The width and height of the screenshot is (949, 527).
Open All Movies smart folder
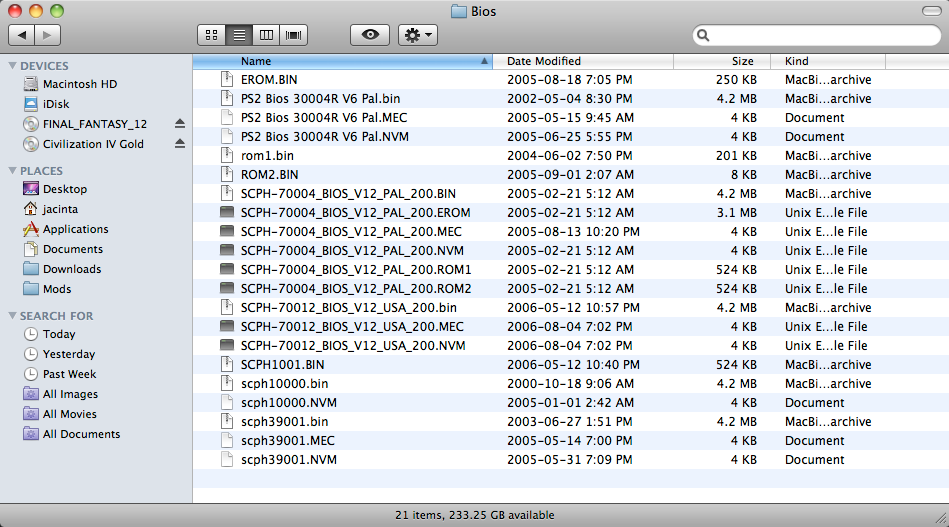click(70, 414)
